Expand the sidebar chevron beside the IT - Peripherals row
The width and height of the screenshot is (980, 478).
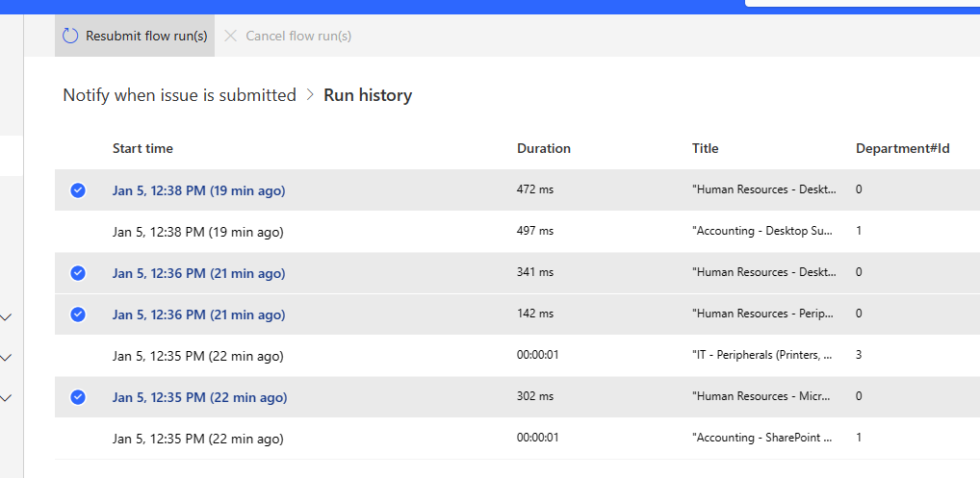point(6,358)
